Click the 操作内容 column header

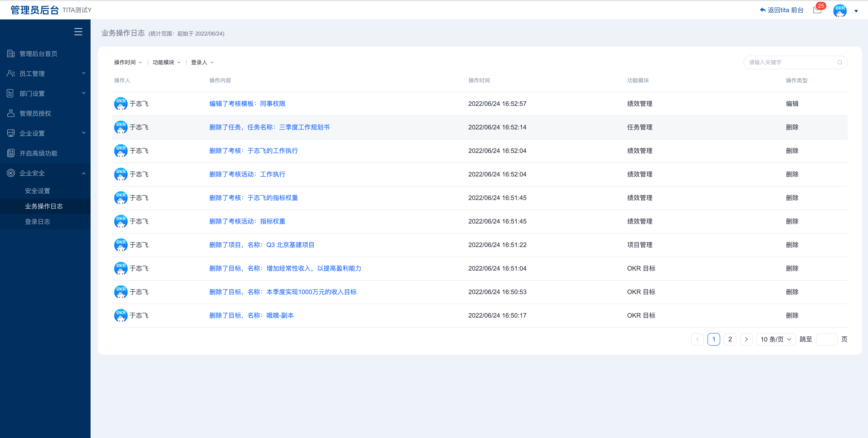coord(220,81)
